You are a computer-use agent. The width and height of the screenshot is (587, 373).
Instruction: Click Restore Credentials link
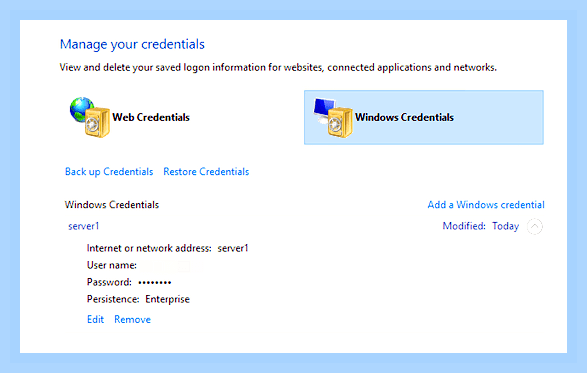206,172
